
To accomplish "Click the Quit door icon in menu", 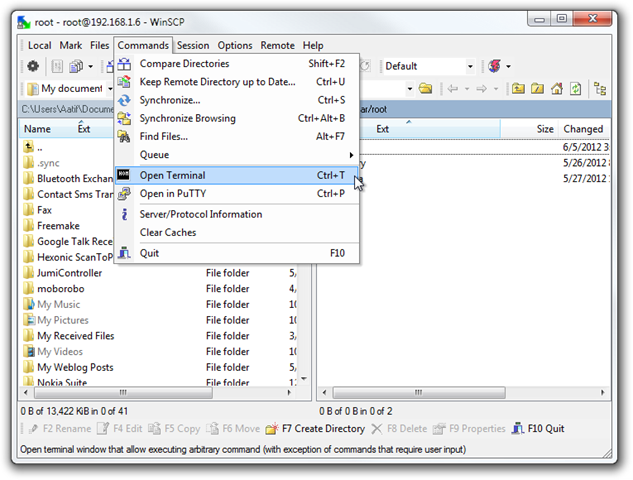I will pos(124,253).
